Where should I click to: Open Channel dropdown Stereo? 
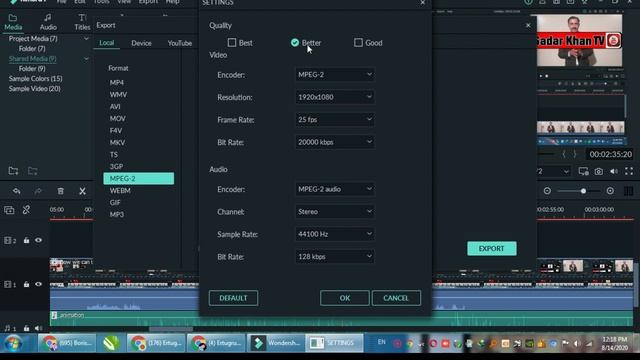[335, 211]
